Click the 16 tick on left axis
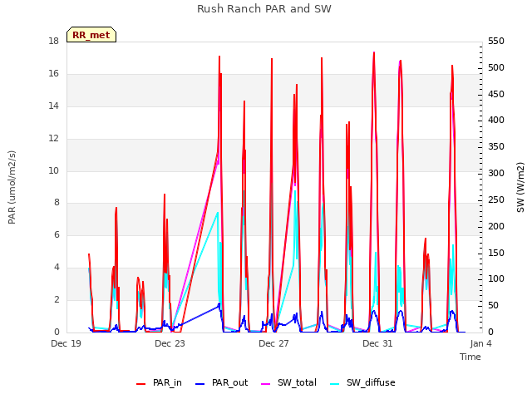The width and height of the screenshot is (532, 399). pyautogui.click(x=53, y=74)
